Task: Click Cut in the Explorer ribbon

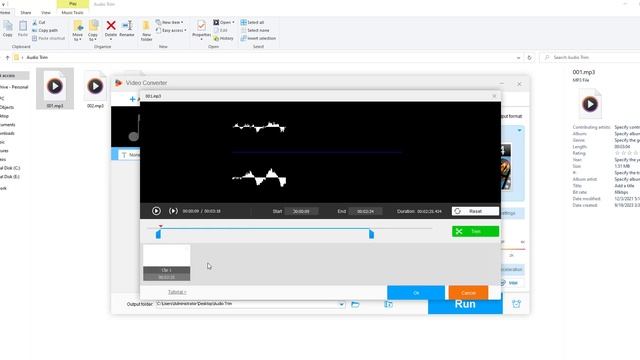Action: coord(39,22)
